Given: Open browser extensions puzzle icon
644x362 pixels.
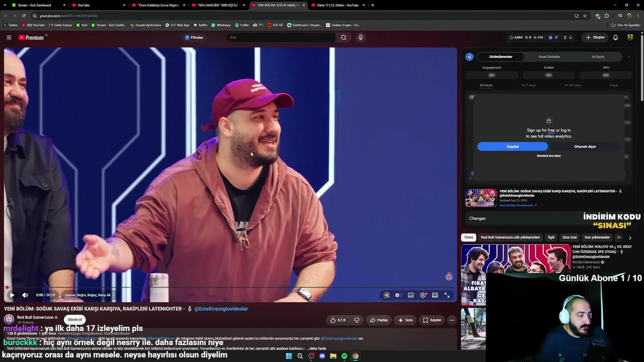Looking at the screenshot, I should (606, 16).
